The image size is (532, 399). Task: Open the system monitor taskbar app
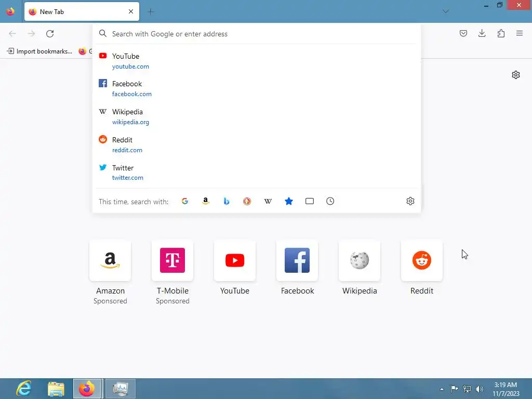point(121,389)
